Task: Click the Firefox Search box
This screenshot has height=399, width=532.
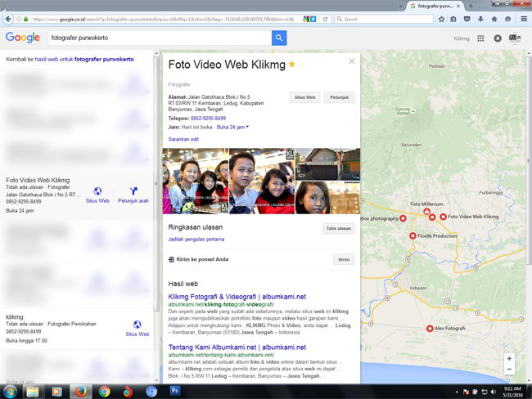Action: 384,19
